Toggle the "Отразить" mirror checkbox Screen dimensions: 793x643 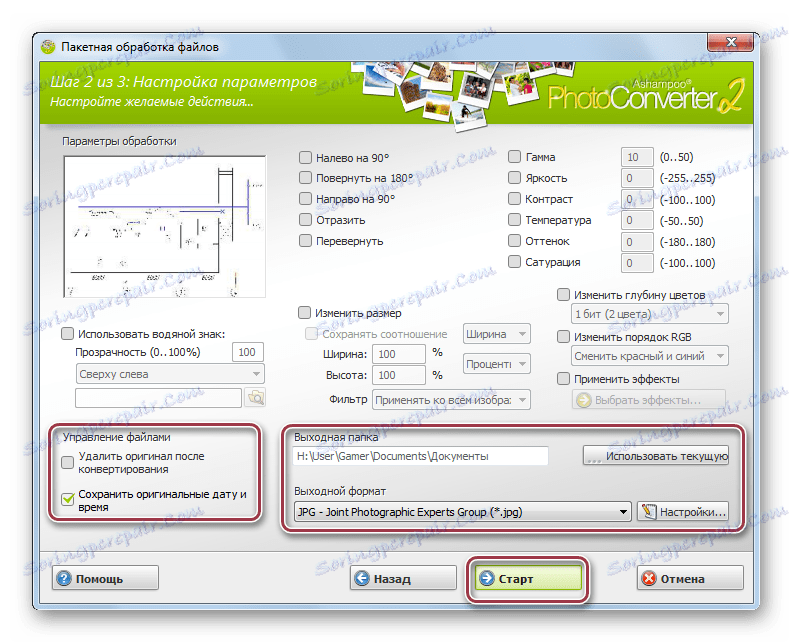[x=305, y=220]
